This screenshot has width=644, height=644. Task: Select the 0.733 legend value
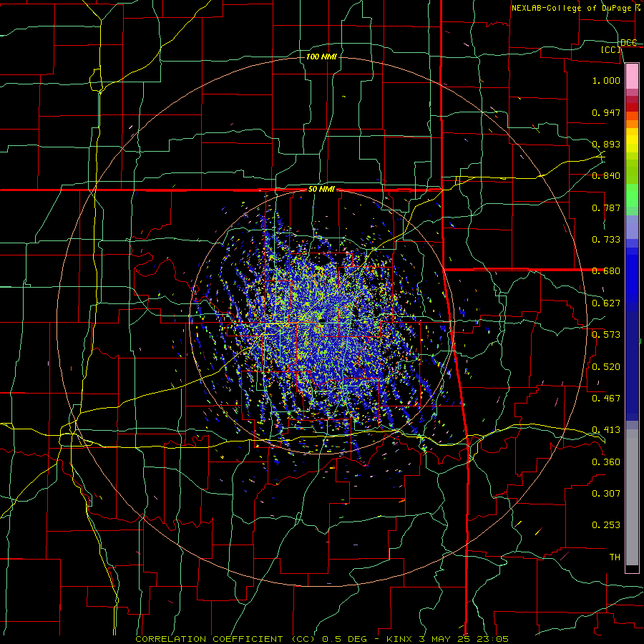tap(606, 240)
